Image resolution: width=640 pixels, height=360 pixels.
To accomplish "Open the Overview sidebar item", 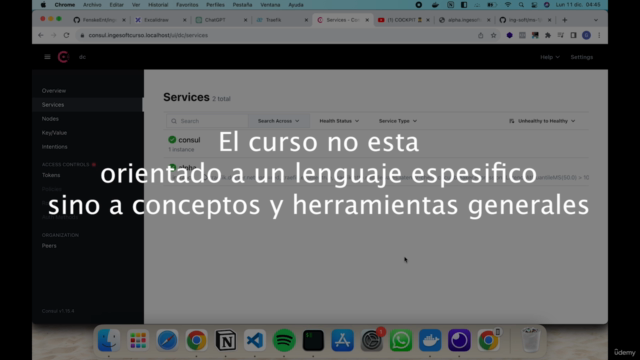I will coord(53,91).
